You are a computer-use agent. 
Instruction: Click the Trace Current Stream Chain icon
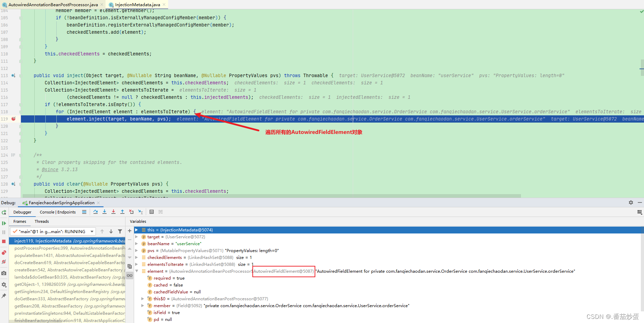pyautogui.click(x=161, y=212)
